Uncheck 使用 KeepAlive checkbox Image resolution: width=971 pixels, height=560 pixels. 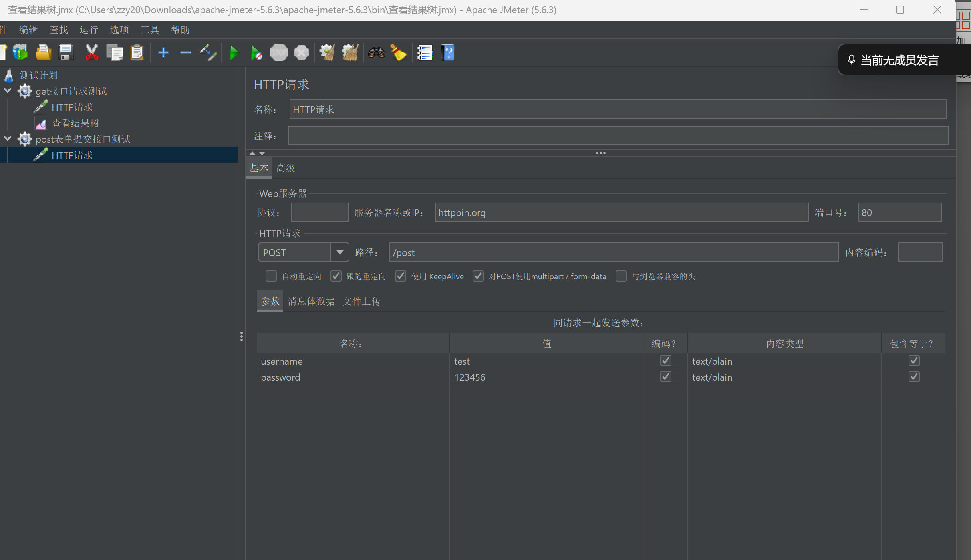point(401,276)
